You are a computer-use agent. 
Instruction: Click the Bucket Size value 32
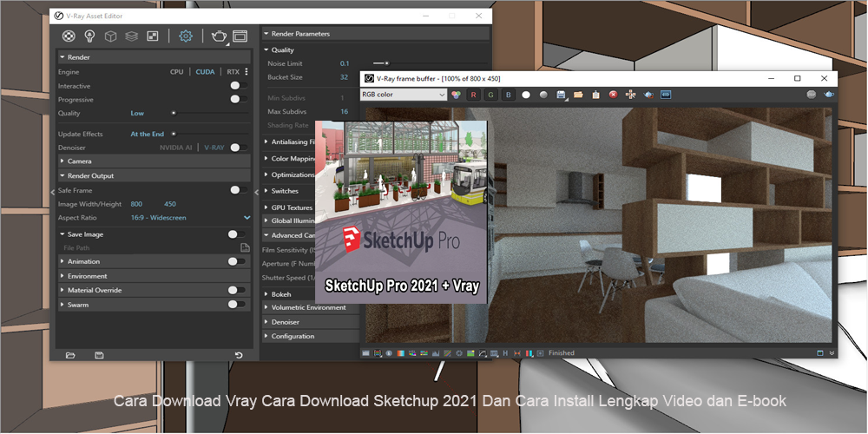[x=345, y=77]
